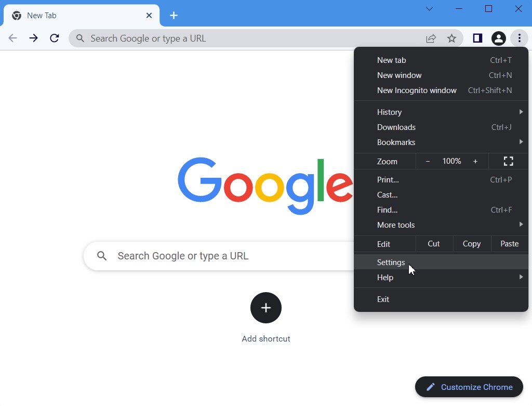Screen dimensions: 532x406
Task: Increase zoom with the plus button
Action: point(475,161)
